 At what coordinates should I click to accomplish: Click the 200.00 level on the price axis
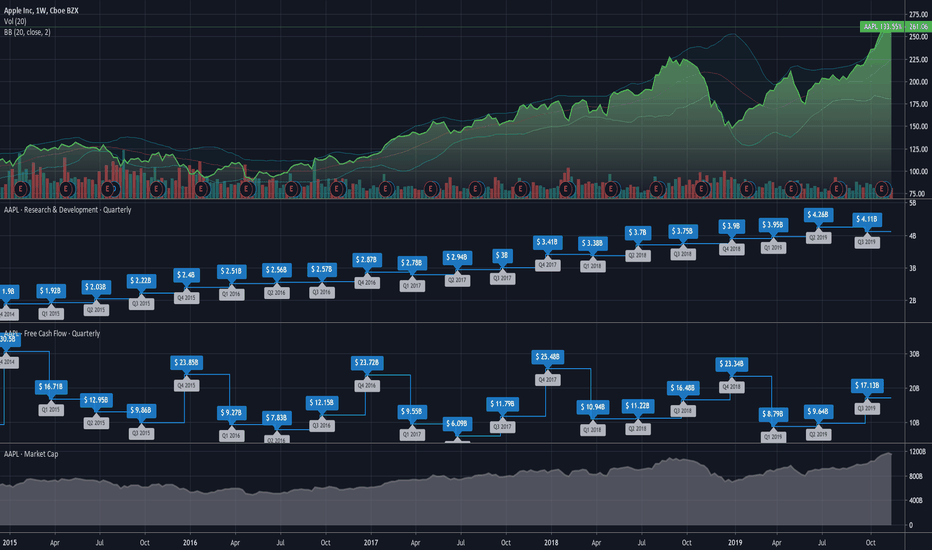(x=918, y=82)
